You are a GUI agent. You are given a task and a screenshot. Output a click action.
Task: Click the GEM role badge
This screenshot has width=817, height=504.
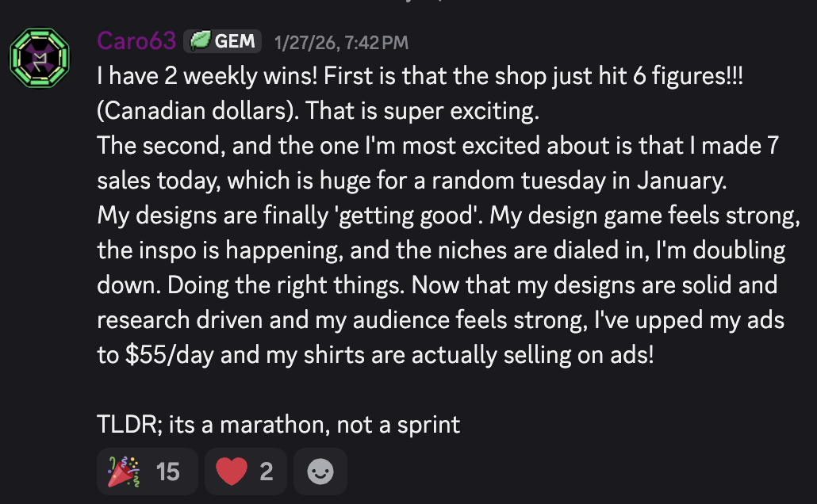(x=223, y=41)
